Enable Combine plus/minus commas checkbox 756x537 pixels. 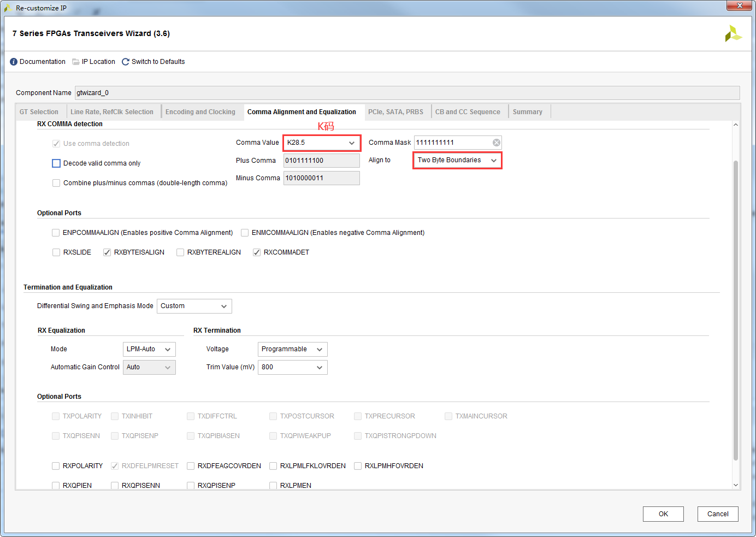tap(56, 183)
